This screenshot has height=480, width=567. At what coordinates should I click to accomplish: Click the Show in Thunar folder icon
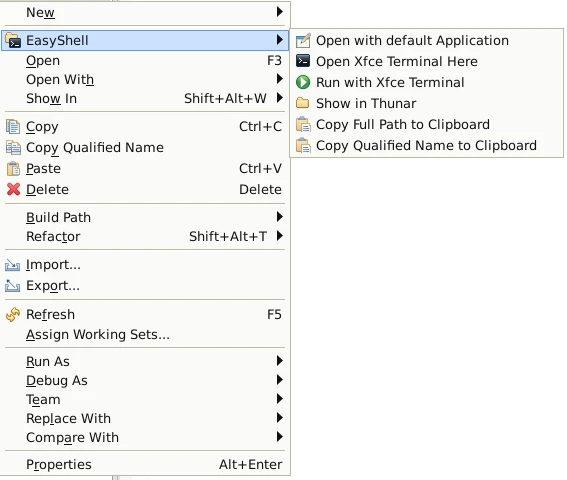[303, 103]
